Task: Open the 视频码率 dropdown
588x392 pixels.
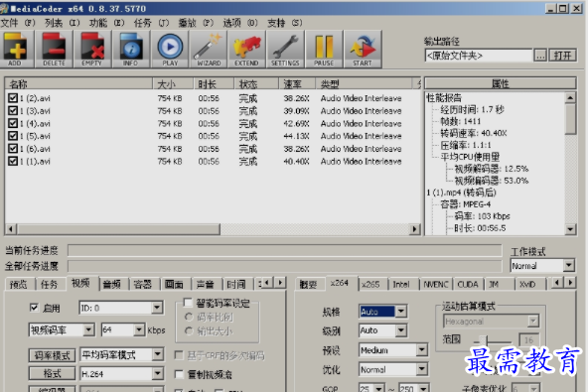Action: point(62,330)
